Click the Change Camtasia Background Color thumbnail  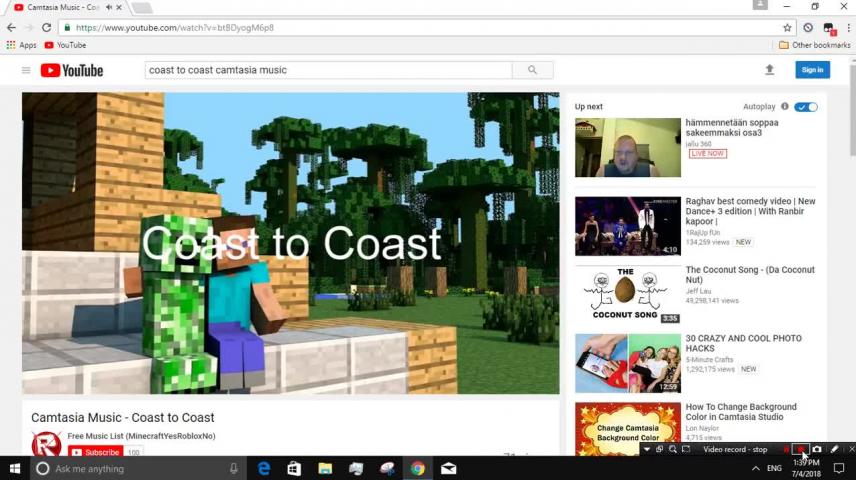point(628,429)
